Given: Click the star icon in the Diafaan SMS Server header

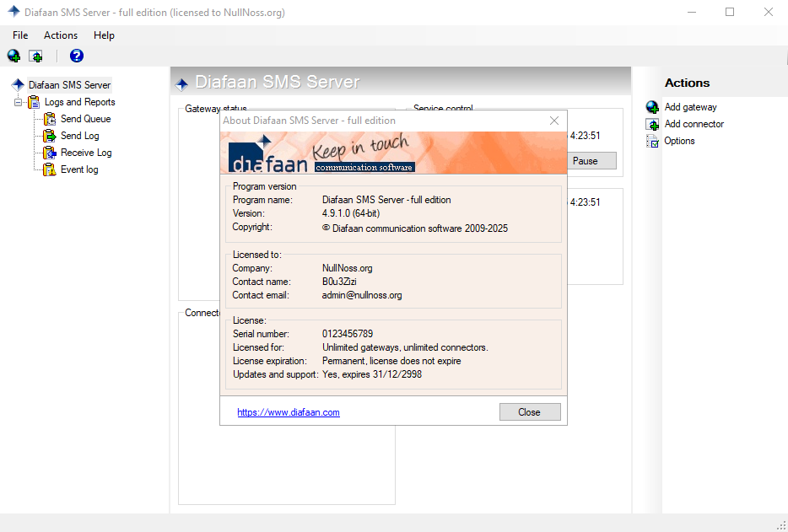Looking at the screenshot, I should point(181,84).
